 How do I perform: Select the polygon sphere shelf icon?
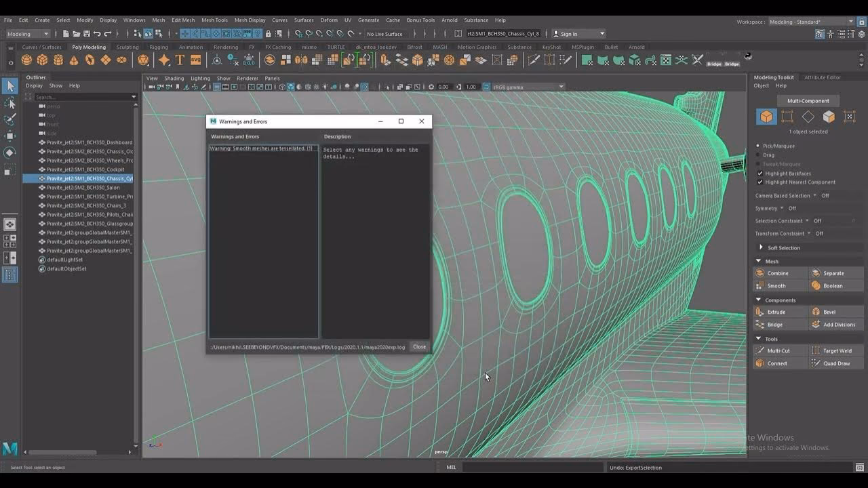point(26,60)
